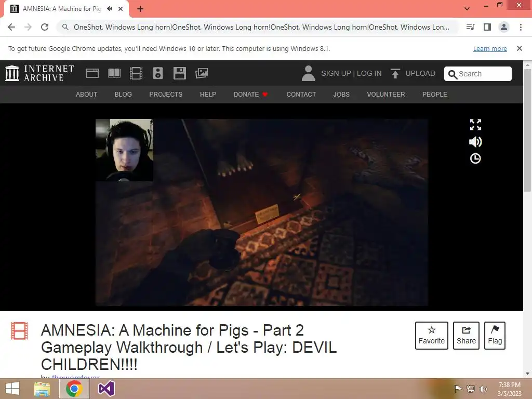The height and width of the screenshot is (399, 532).
Task: Open Chrome profile icon
Action: pyautogui.click(x=504, y=27)
